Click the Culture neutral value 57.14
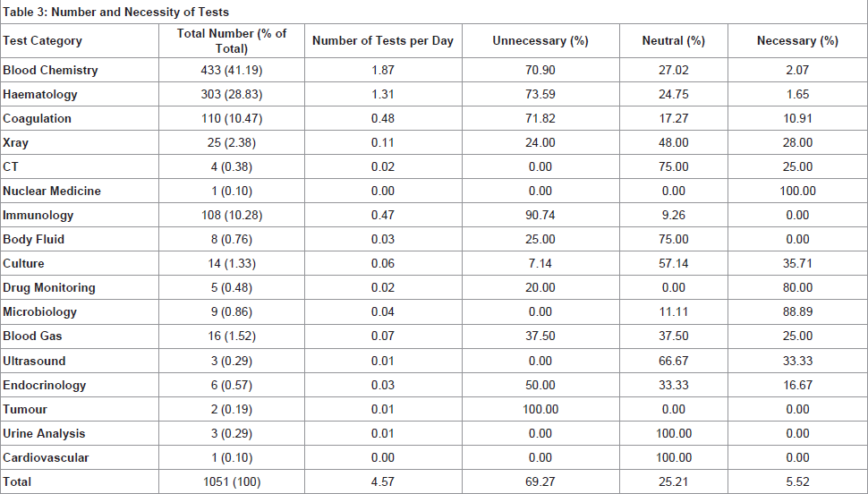Screen dimensions: 868x494 click(x=673, y=264)
